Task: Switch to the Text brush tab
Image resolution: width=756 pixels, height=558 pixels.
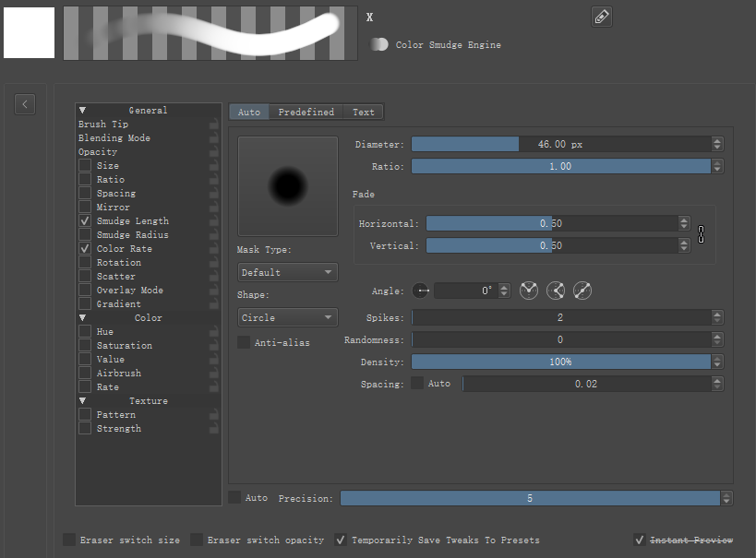Action: point(363,112)
